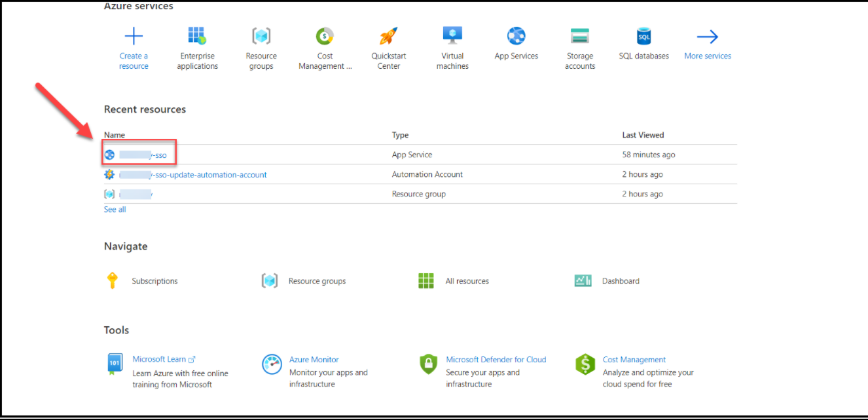Click the 'Automation Account' type cell
The image size is (868, 420).
(x=427, y=174)
